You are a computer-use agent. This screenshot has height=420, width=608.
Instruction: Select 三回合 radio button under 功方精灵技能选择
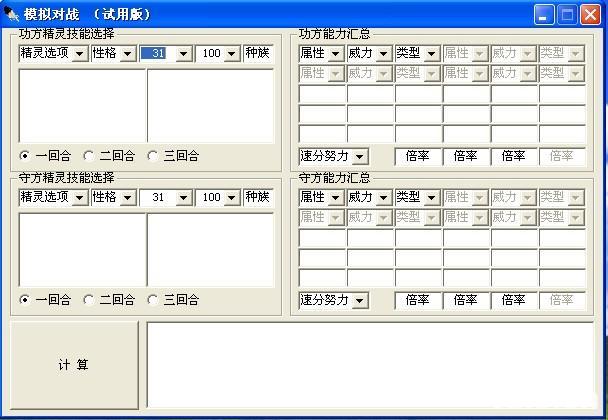point(152,156)
